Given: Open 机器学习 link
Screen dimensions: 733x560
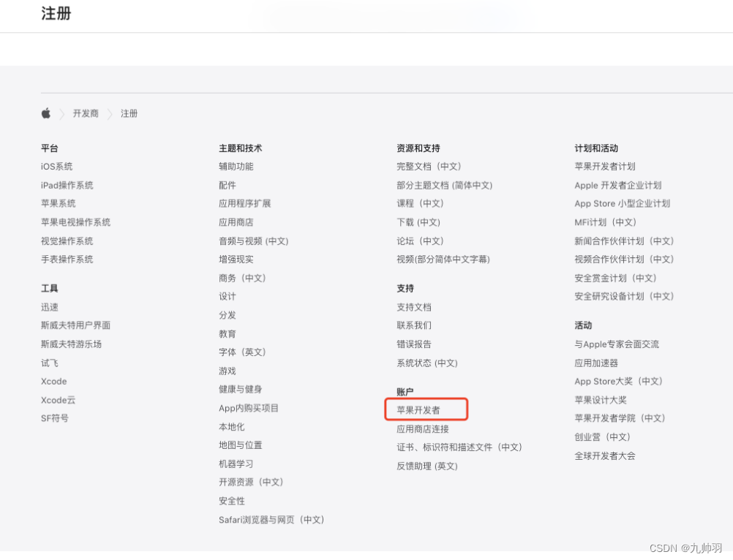Looking at the screenshot, I should tap(236, 463).
